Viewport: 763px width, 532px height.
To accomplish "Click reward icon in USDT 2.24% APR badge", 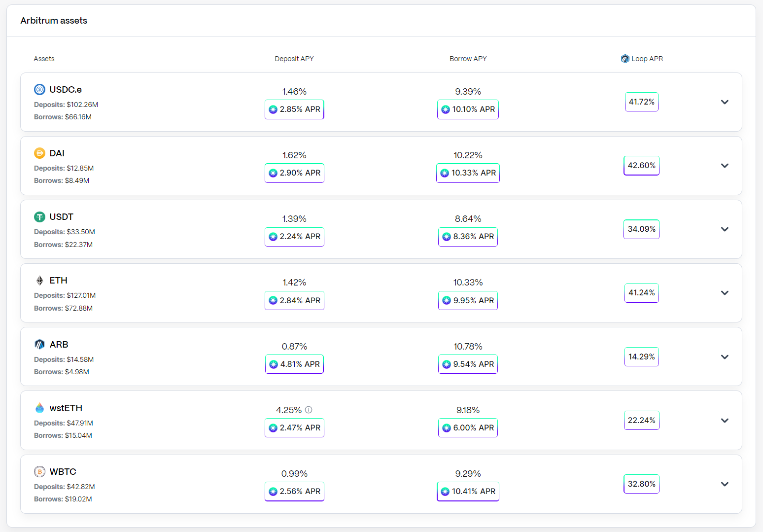I will coord(273,237).
